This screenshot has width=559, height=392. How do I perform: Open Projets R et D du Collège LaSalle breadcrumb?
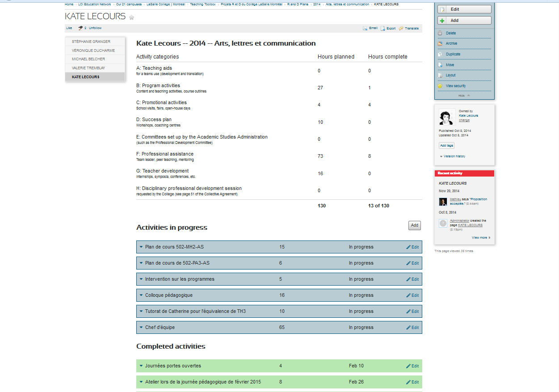252,4
